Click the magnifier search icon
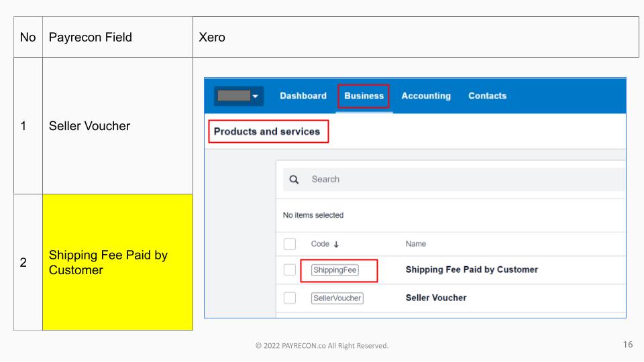The width and height of the screenshot is (644, 362). (x=294, y=180)
